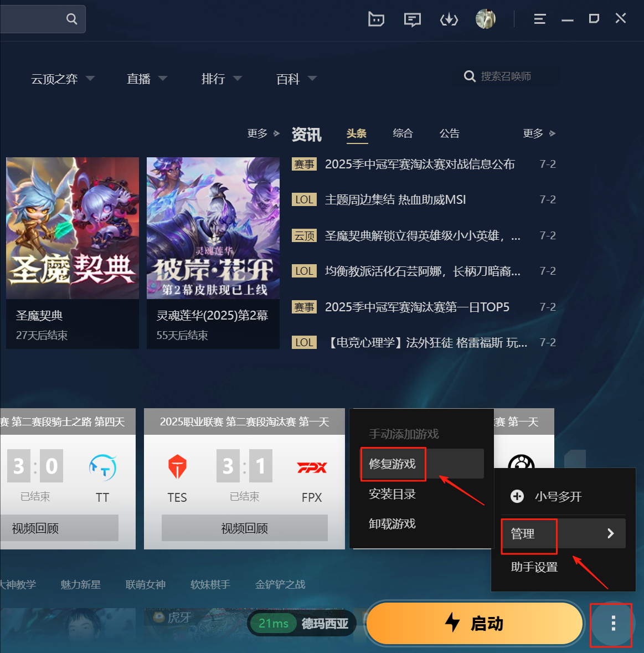Select the 联萌女神 category
The image size is (644, 653).
(145, 584)
